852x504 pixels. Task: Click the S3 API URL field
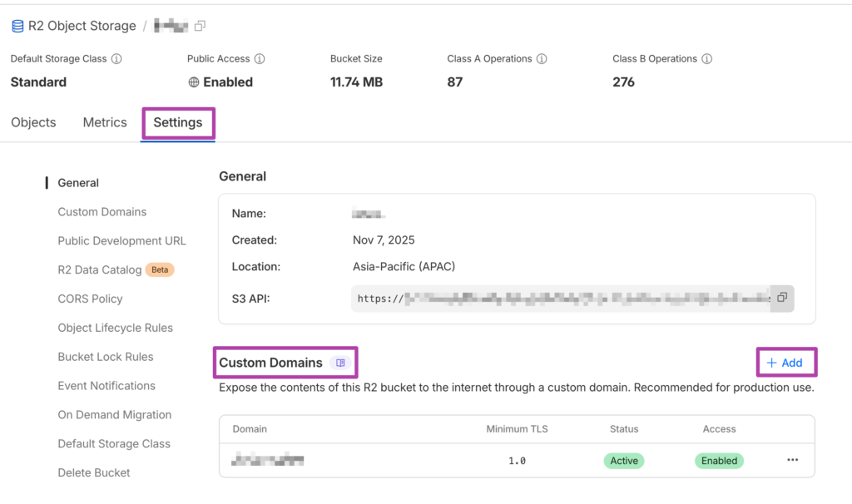[561, 299]
